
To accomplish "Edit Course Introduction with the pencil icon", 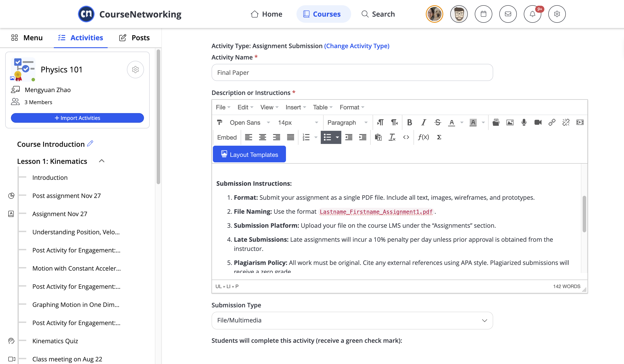I will click(x=90, y=144).
